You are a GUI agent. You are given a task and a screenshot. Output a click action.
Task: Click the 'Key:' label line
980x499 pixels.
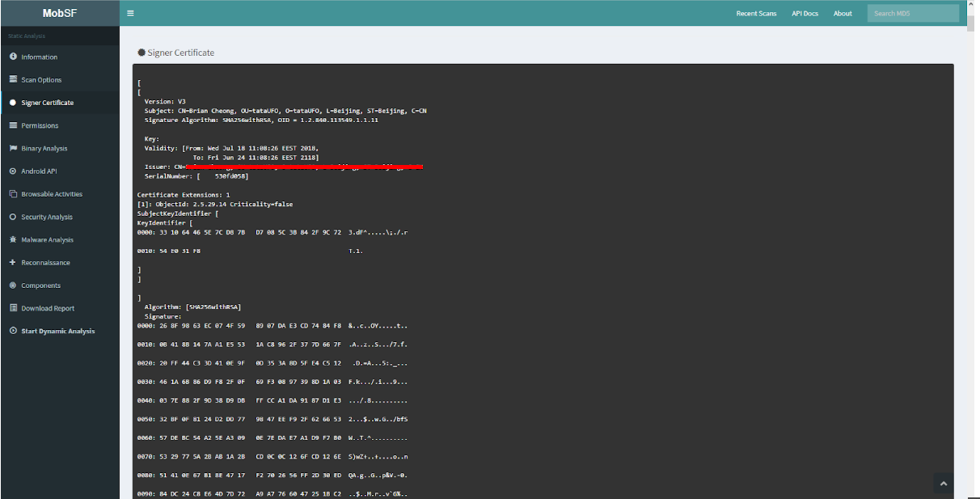coord(152,138)
